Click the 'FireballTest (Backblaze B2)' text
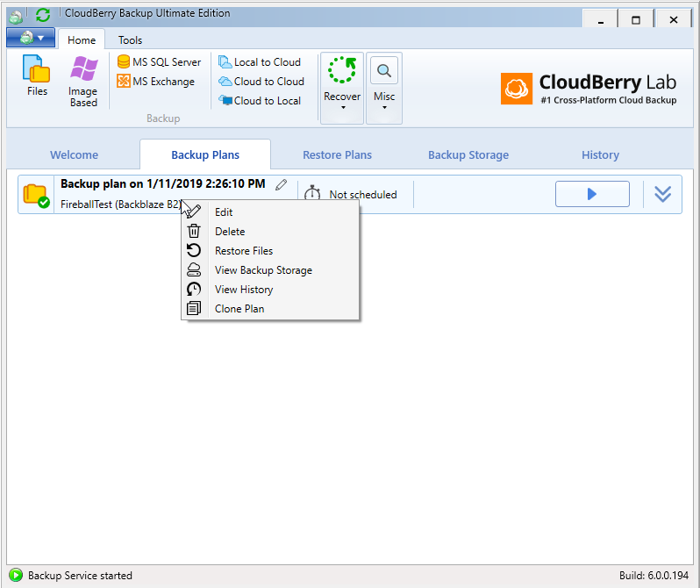 121,204
